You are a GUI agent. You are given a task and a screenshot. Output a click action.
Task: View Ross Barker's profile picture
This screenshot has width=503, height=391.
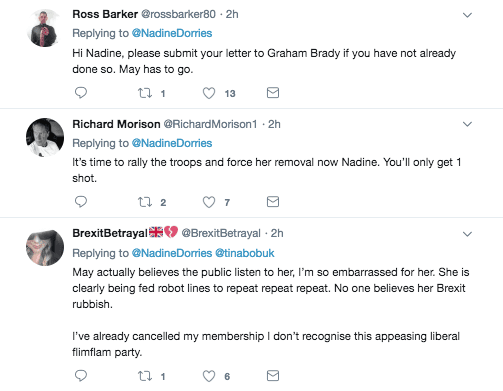pos(45,28)
